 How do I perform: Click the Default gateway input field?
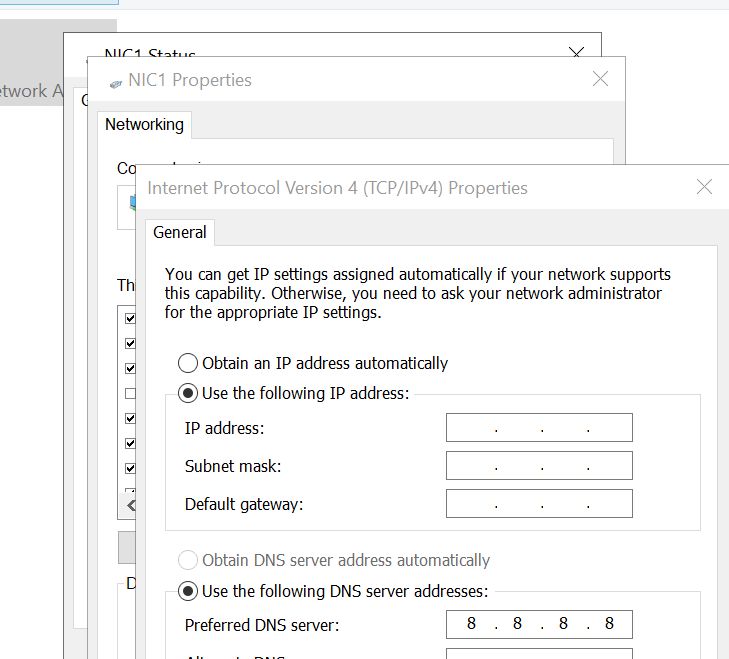point(539,503)
